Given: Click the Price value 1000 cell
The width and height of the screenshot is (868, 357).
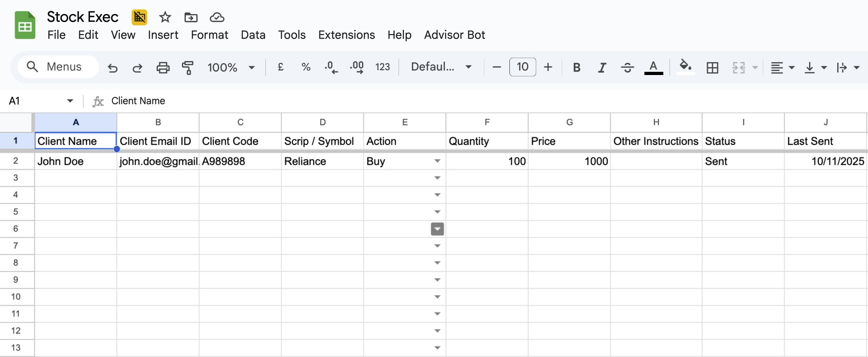Looking at the screenshot, I should (x=569, y=161).
